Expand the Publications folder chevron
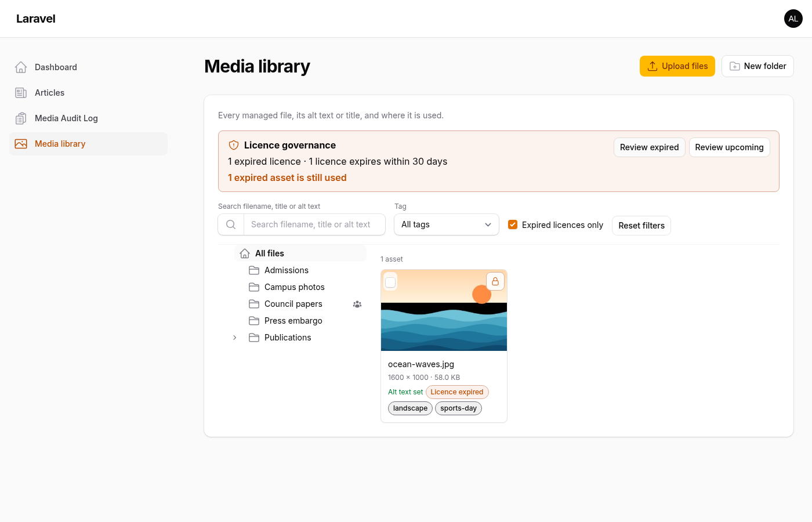This screenshot has height=522, width=812. tap(234, 338)
